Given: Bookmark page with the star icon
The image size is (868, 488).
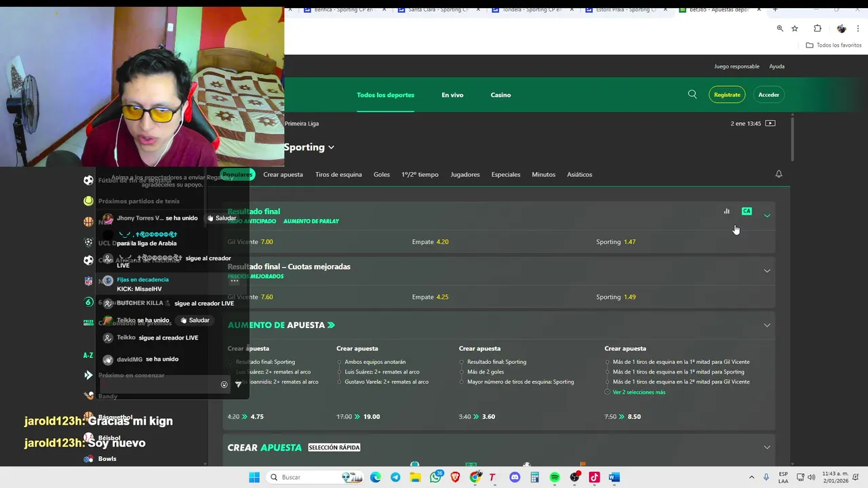Looking at the screenshot, I should [x=795, y=28].
